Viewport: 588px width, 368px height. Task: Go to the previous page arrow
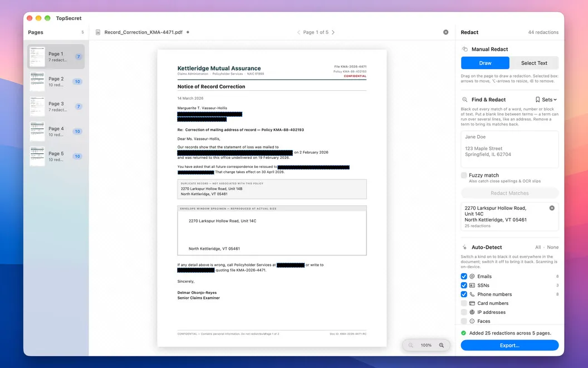point(298,32)
